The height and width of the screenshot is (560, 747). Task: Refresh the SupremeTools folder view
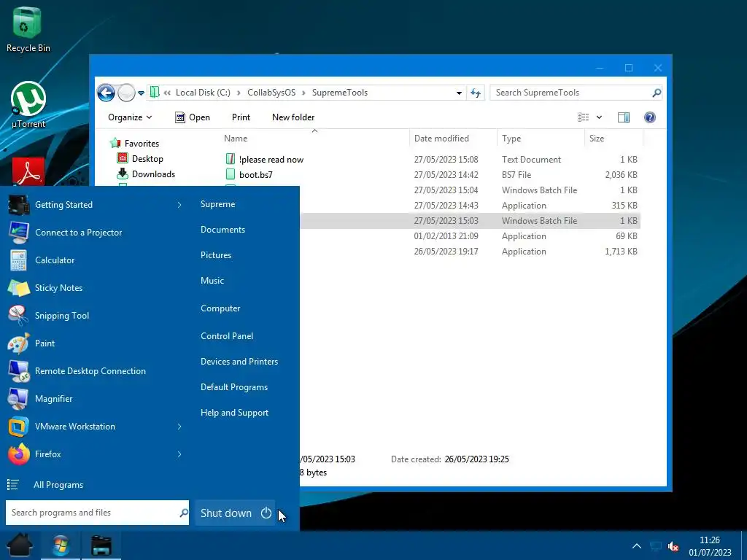[x=476, y=93]
